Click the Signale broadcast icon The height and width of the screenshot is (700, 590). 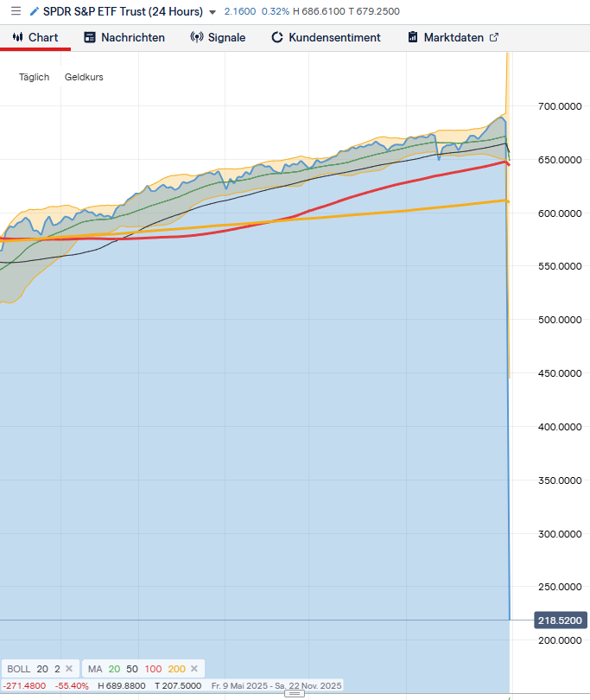[197, 37]
